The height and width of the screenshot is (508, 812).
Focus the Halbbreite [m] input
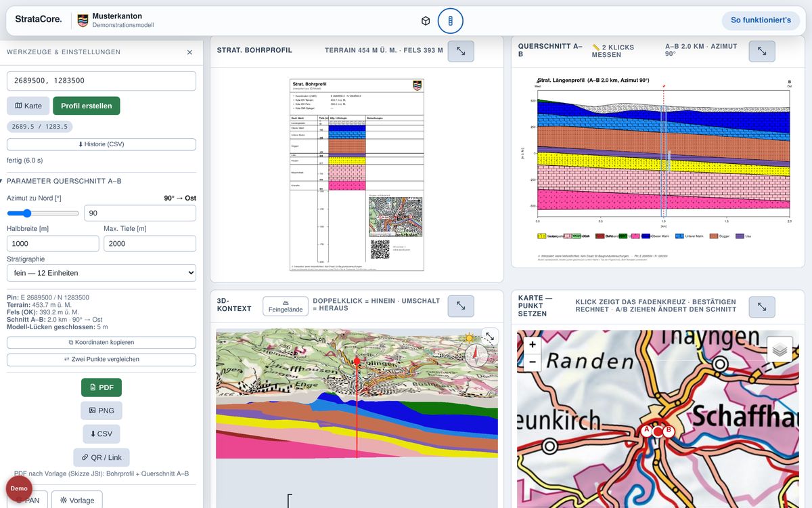(53, 243)
